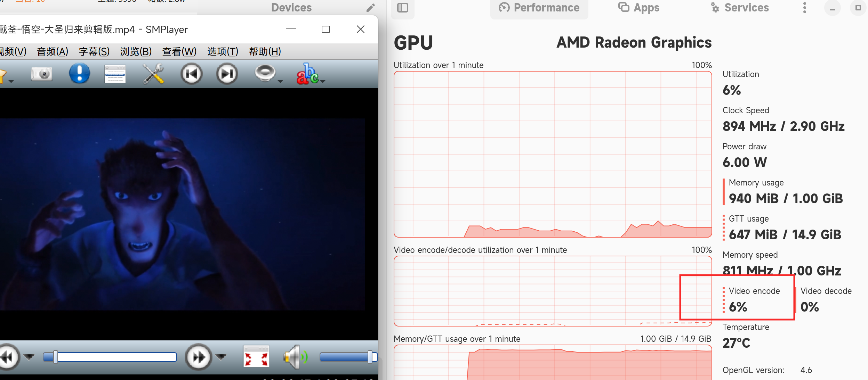Click the screenshot camera icon
868x380 pixels.
tap(41, 74)
